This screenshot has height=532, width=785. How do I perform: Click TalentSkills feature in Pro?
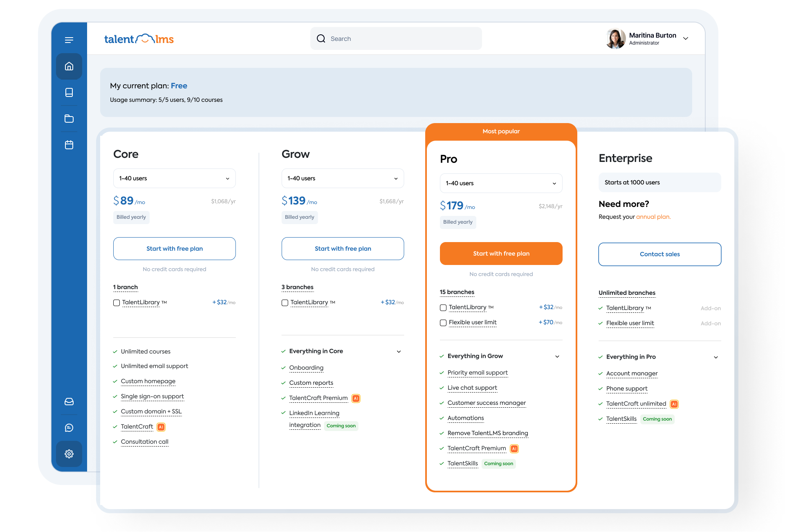click(x=463, y=463)
